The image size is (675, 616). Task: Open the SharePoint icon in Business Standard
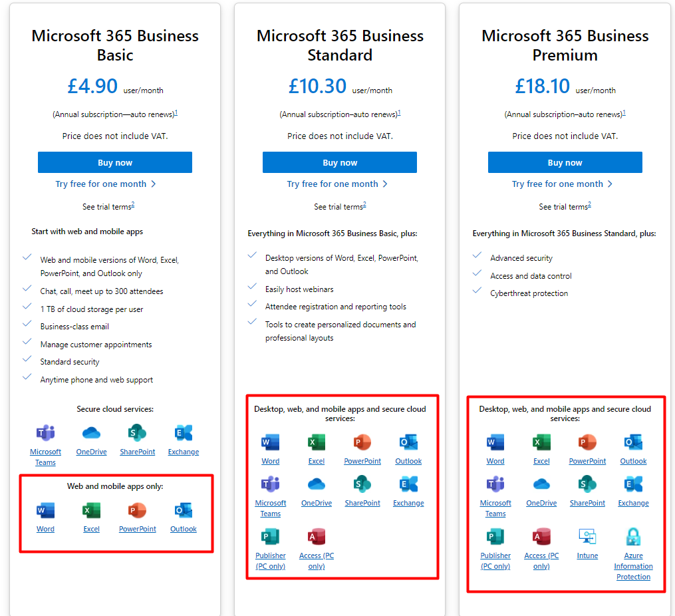pyautogui.click(x=362, y=484)
